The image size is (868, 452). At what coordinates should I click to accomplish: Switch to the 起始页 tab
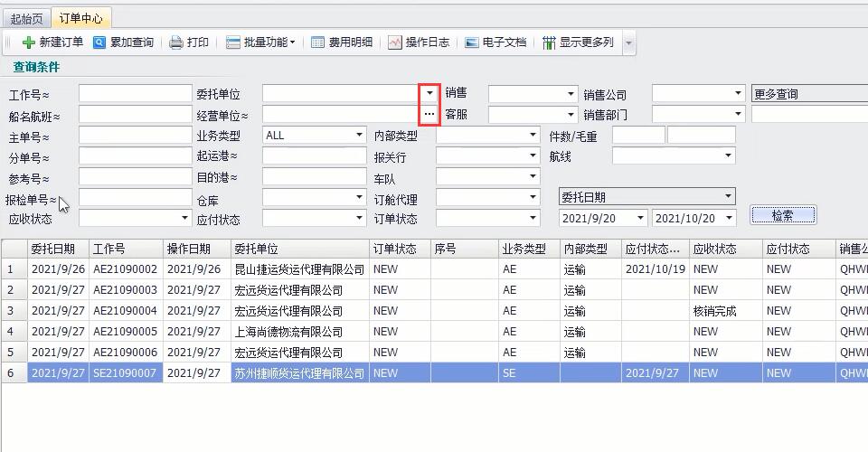coord(26,18)
